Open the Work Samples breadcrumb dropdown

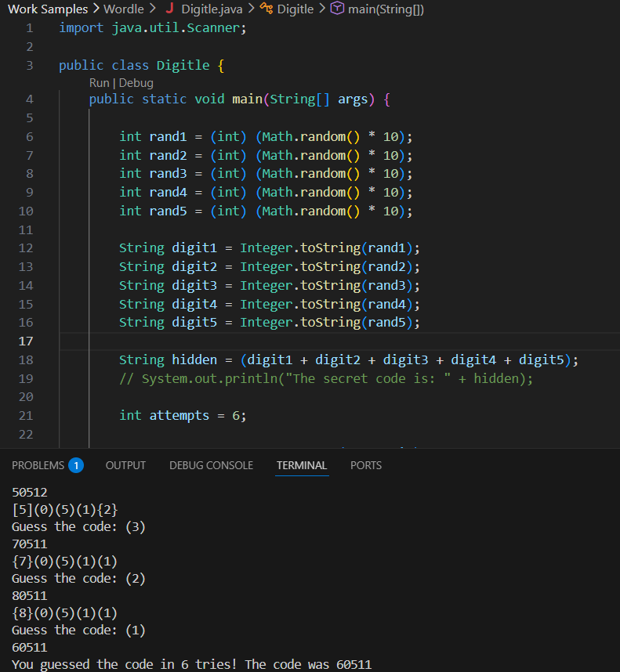(48, 9)
